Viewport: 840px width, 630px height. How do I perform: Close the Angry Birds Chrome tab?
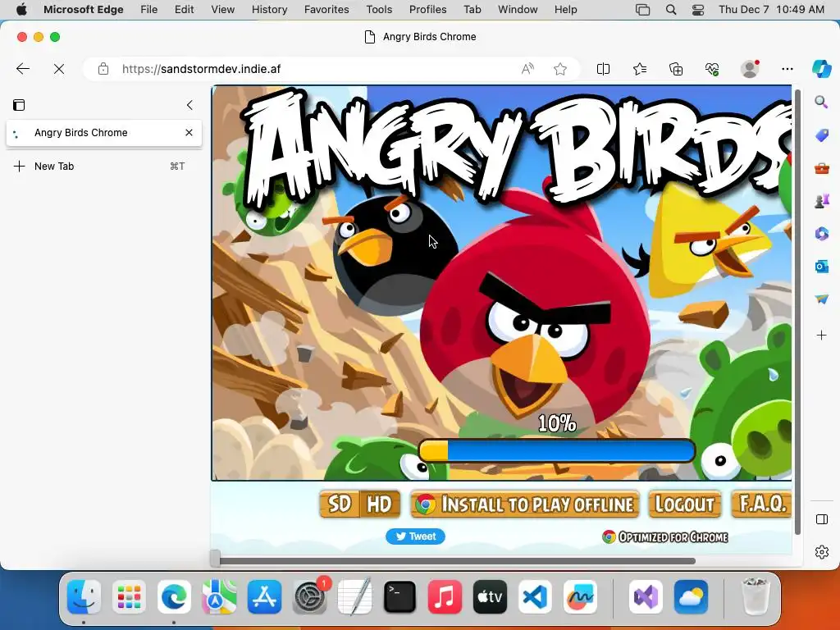point(189,132)
